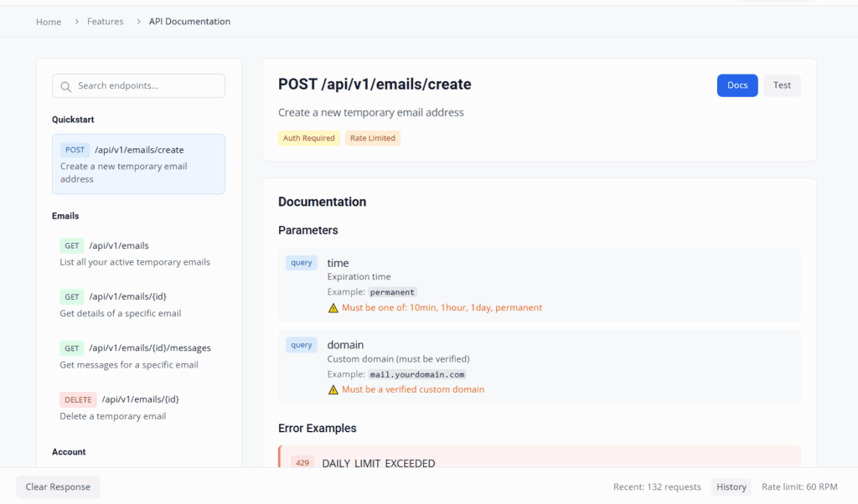
Task: Click the query badge beside time
Action: pyautogui.click(x=301, y=263)
